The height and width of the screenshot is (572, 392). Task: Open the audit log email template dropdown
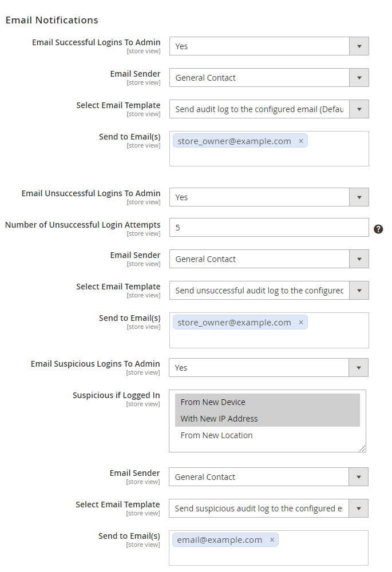[x=269, y=109]
